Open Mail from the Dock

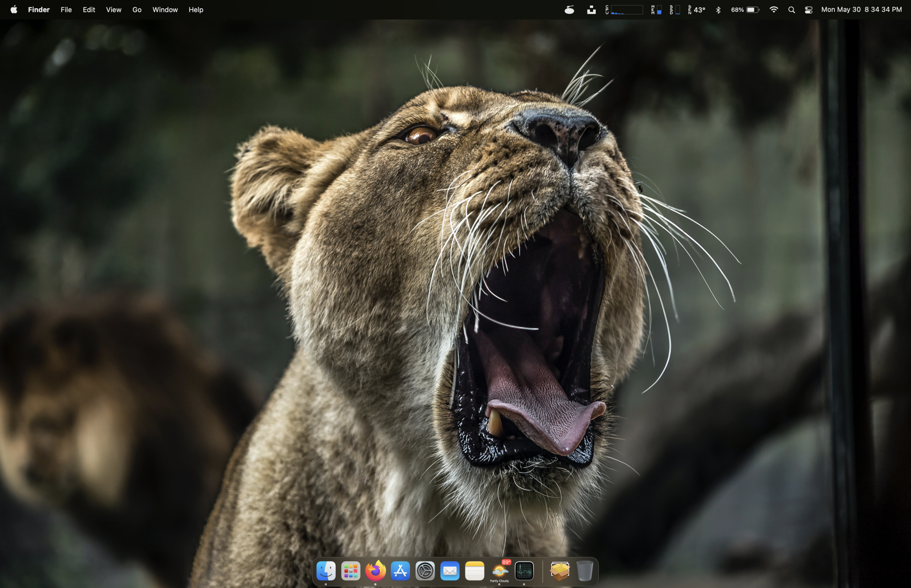click(x=450, y=571)
